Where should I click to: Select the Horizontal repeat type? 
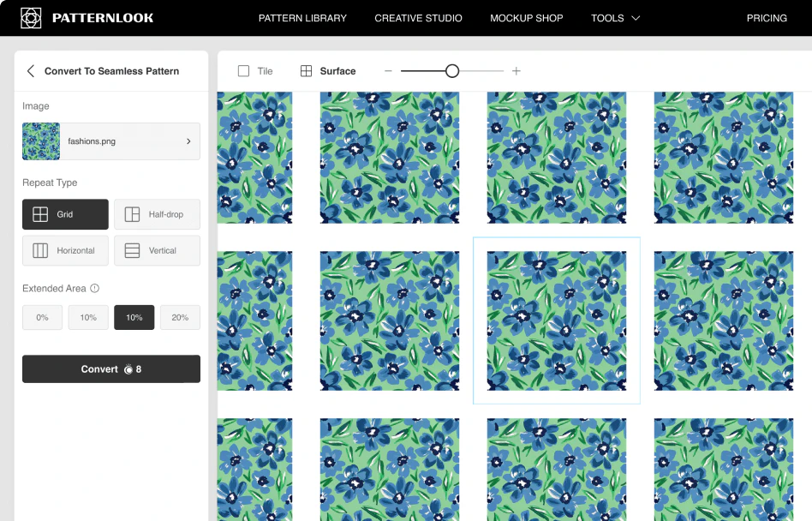(65, 251)
